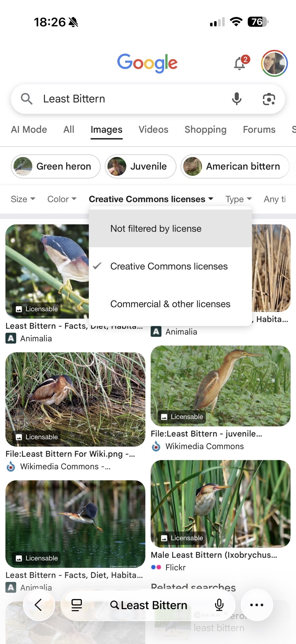The height and width of the screenshot is (644, 296).
Task: Select Commercial & other licenses option
Action: (x=170, y=304)
